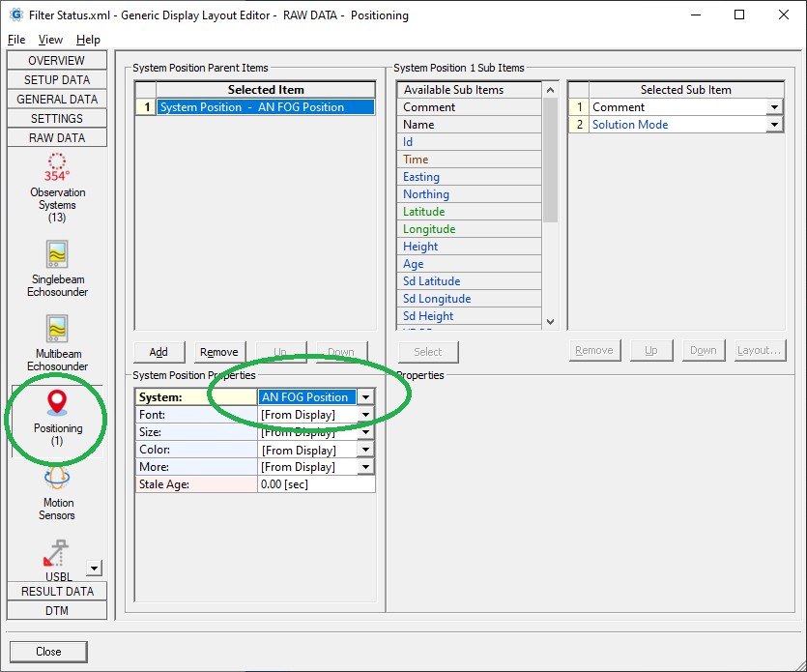This screenshot has width=807, height=672.
Task: Click the Add button
Action: pos(159,352)
